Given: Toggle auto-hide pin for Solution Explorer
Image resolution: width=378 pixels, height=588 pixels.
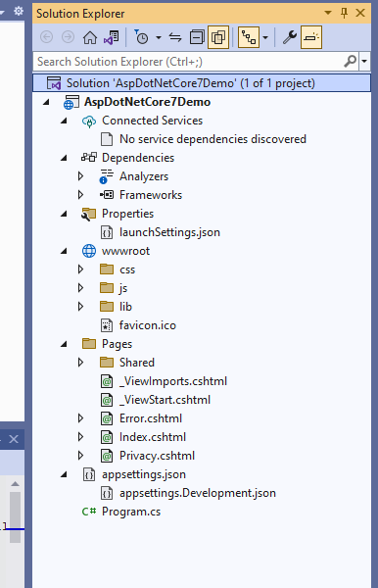Looking at the screenshot, I should [x=344, y=13].
